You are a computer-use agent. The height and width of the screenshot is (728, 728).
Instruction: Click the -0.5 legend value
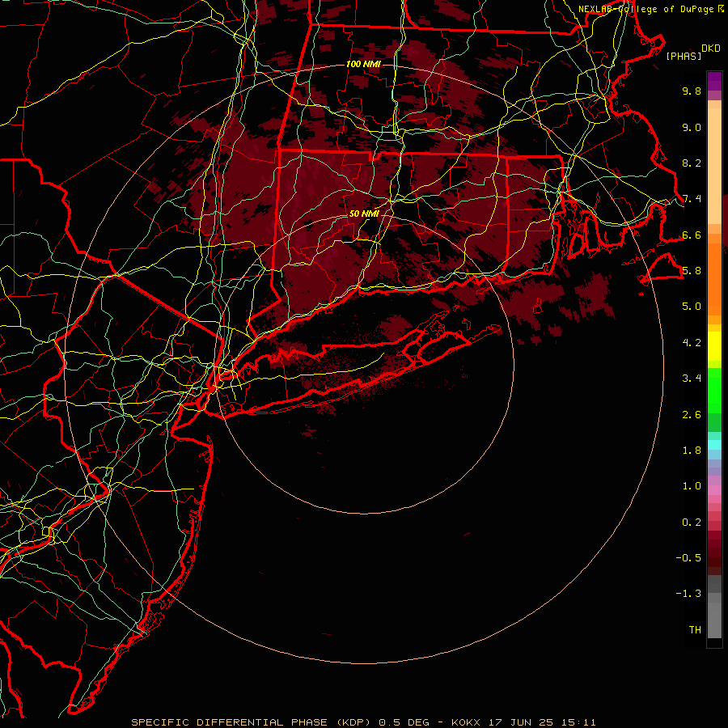point(688,558)
